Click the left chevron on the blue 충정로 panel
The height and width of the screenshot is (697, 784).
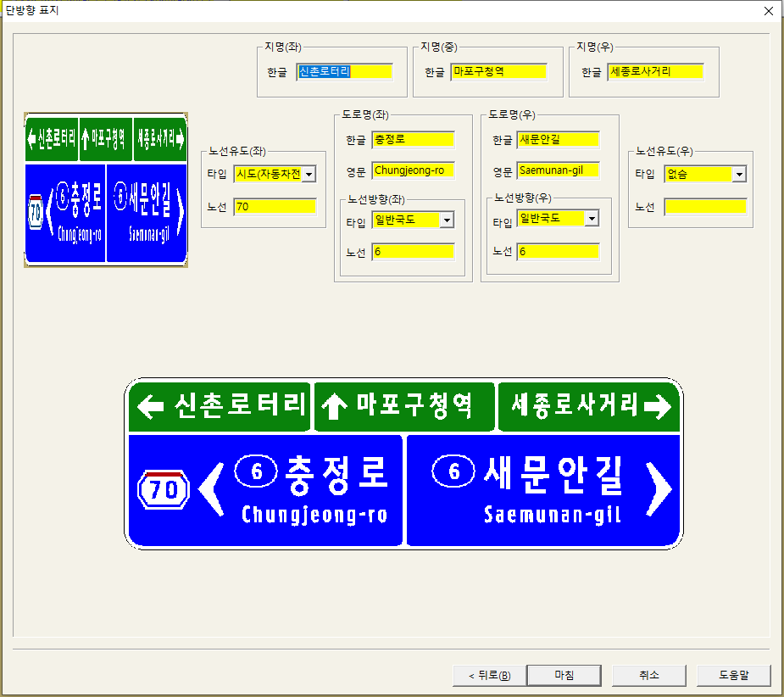coord(211,489)
